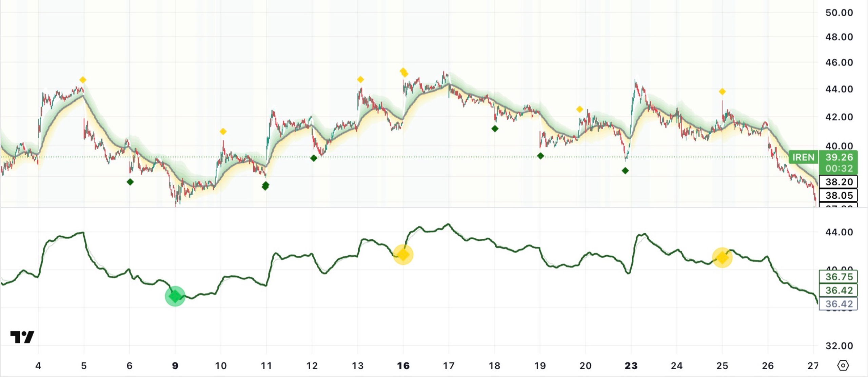
Task: Click the 23 date label on time axis
Action: click(x=631, y=366)
